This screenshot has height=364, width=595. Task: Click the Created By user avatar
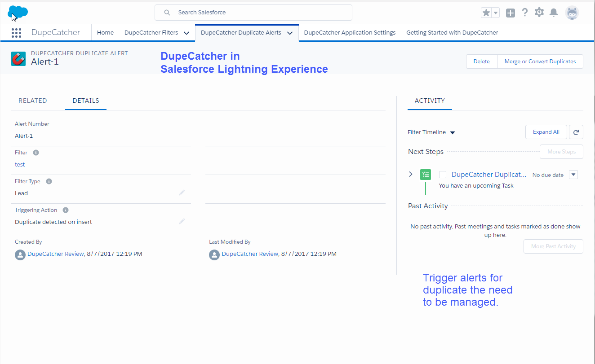click(x=20, y=255)
